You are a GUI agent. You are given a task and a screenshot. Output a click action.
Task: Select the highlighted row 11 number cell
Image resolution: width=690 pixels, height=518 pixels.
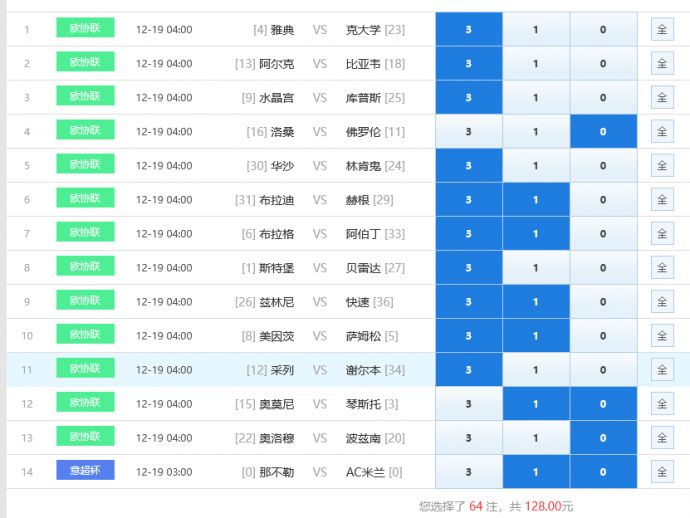[x=27, y=370]
